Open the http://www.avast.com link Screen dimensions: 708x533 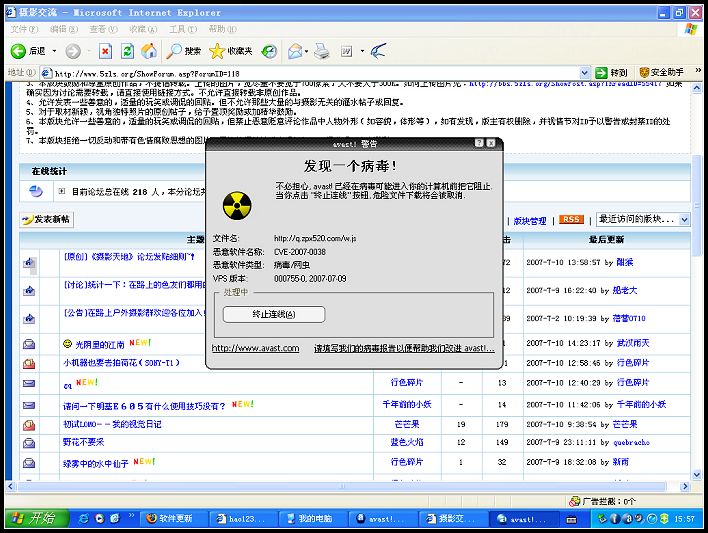256,348
